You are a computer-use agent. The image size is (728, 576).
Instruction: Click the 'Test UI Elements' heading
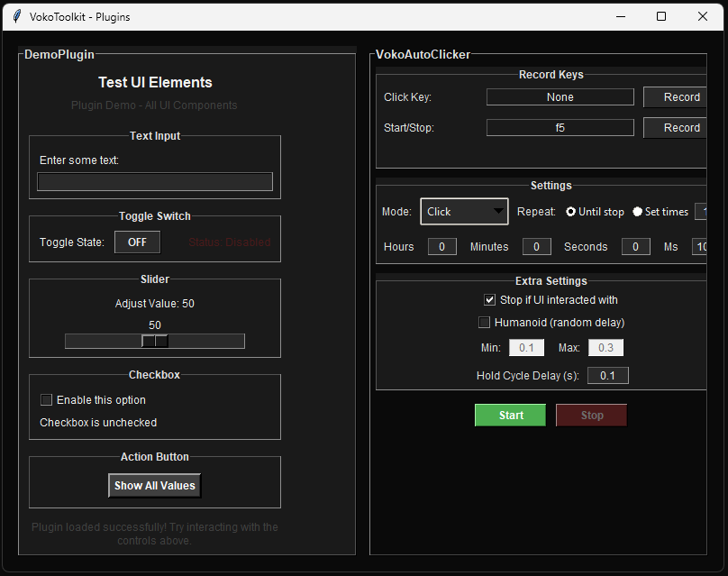click(155, 82)
